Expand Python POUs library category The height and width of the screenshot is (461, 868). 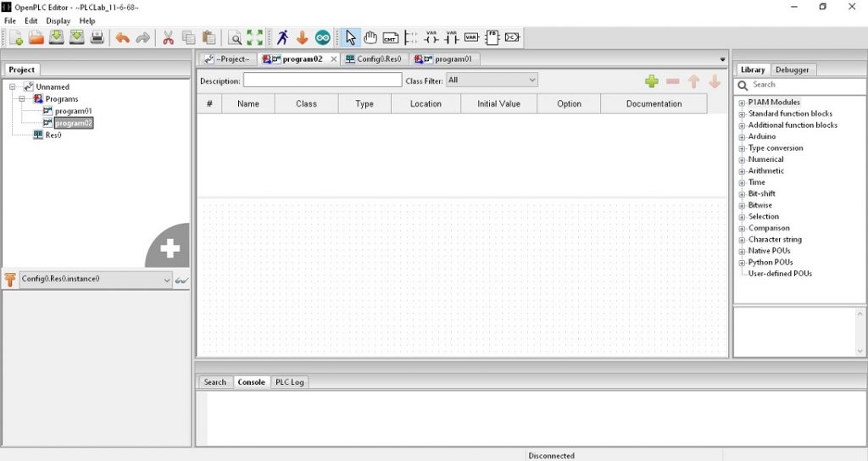(742, 263)
